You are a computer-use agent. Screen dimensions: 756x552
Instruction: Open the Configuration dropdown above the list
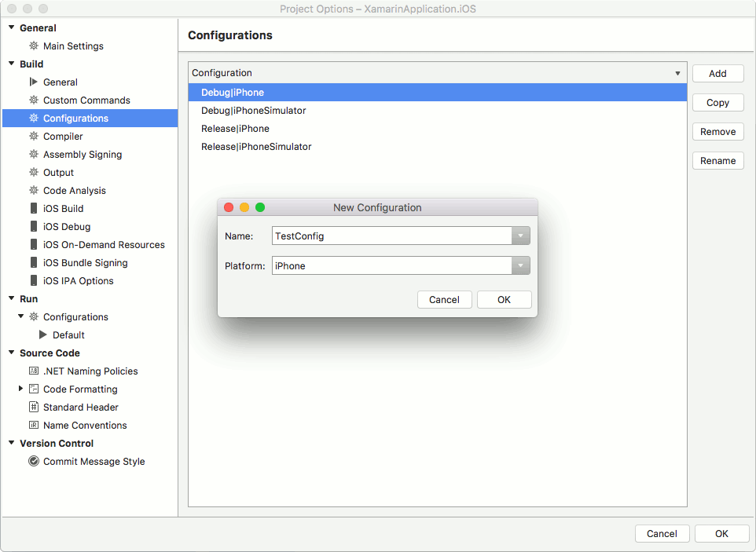click(x=677, y=72)
